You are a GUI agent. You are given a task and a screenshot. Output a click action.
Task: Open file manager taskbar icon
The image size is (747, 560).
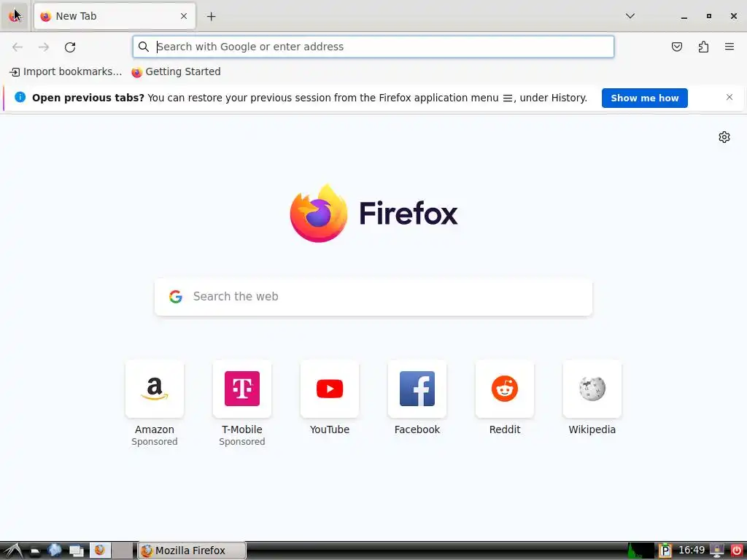click(x=35, y=551)
